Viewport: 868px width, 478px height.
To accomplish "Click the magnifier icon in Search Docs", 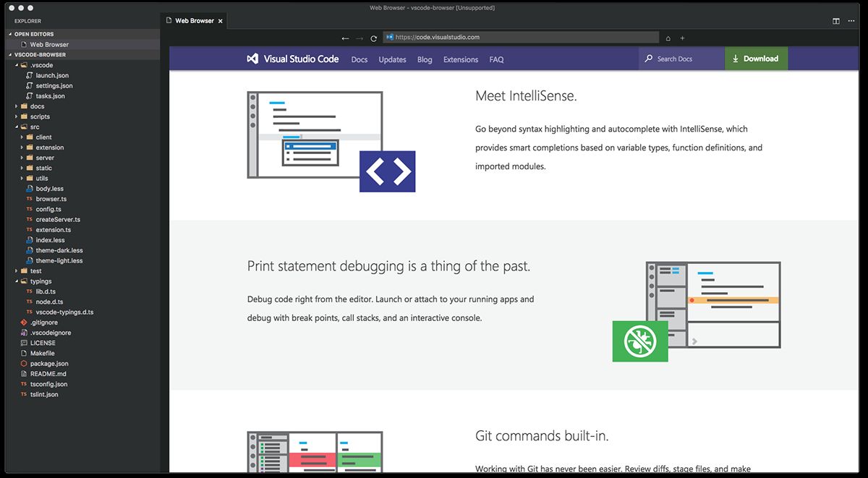I will tap(649, 59).
